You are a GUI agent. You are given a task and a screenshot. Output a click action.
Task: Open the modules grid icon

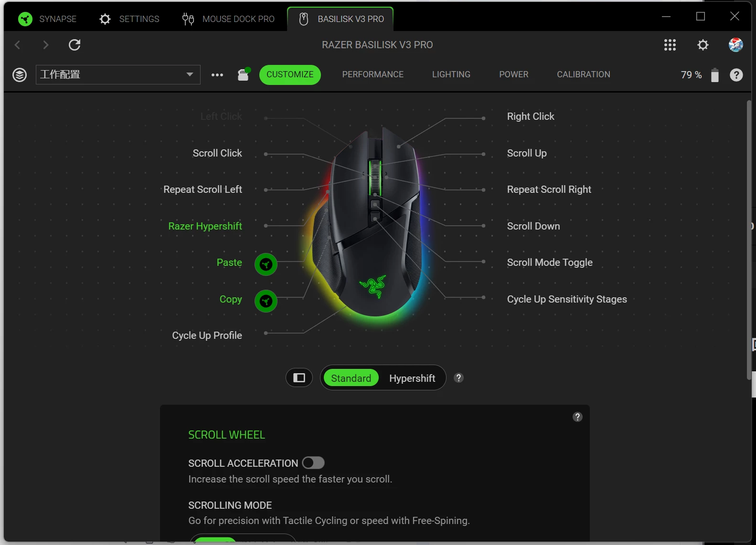click(x=670, y=45)
